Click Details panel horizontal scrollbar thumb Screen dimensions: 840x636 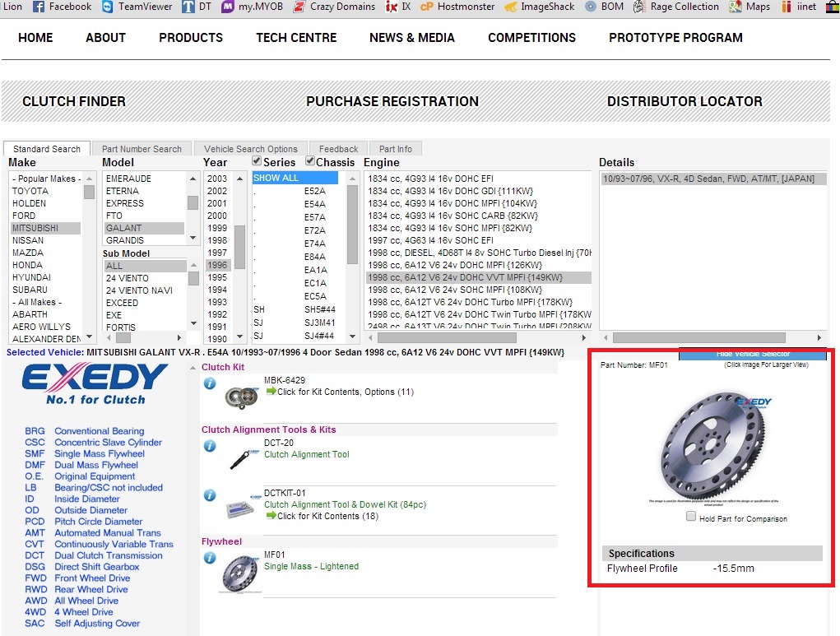(699, 337)
